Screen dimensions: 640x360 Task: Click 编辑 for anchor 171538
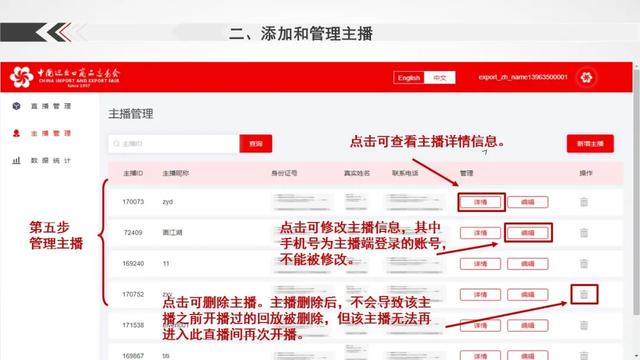(528, 325)
